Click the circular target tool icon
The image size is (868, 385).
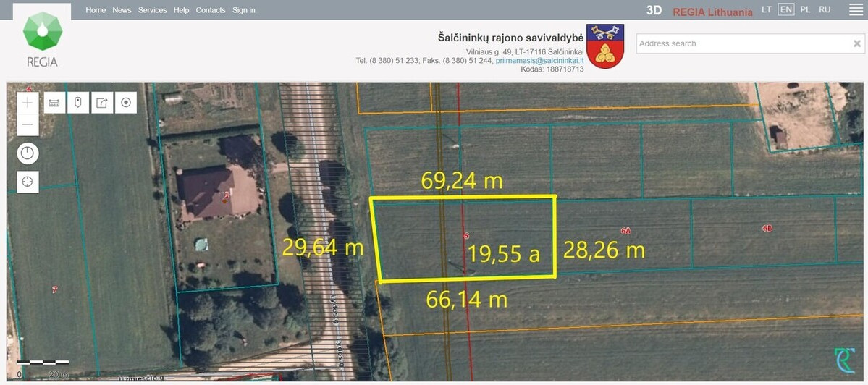[x=126, y=103]
